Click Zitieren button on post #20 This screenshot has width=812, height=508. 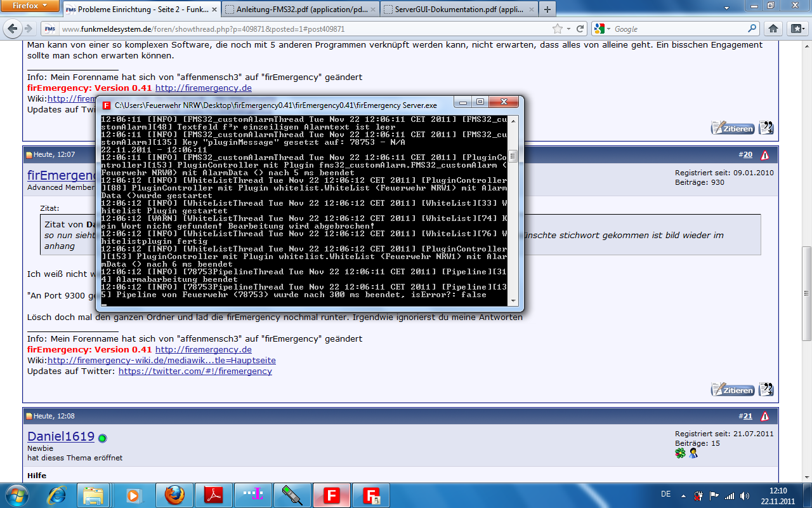pyautogui.click(x=733, y=390)
